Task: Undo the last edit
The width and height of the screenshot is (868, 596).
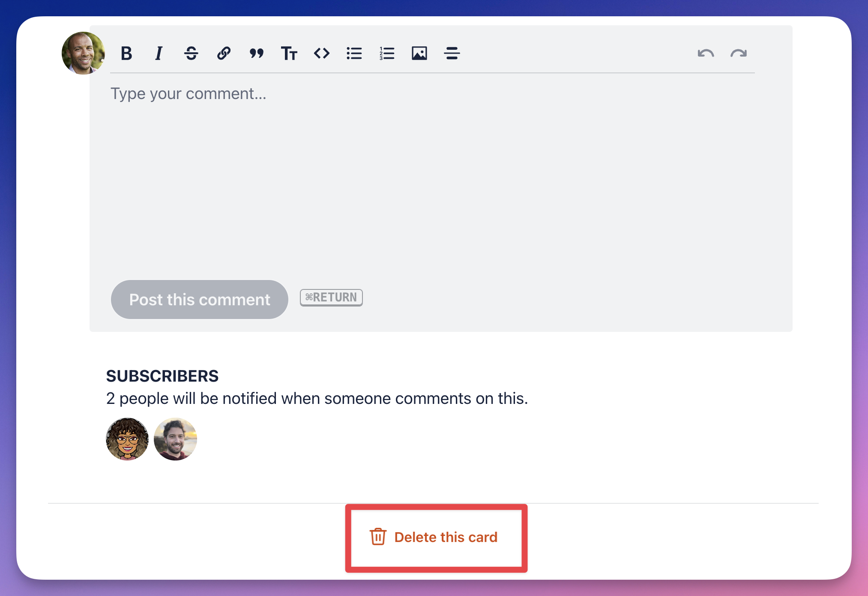Action: [x=706, y=54]
